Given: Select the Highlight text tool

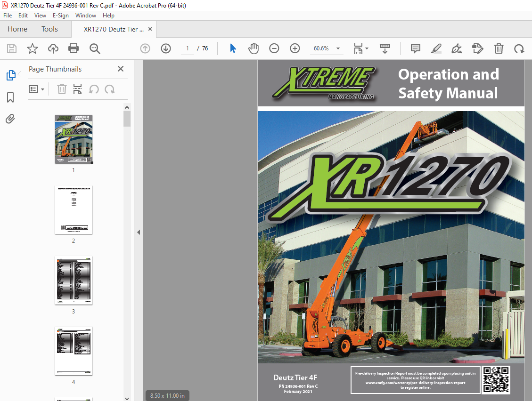Looking at the screenshot, I should [x=436, y=48].
